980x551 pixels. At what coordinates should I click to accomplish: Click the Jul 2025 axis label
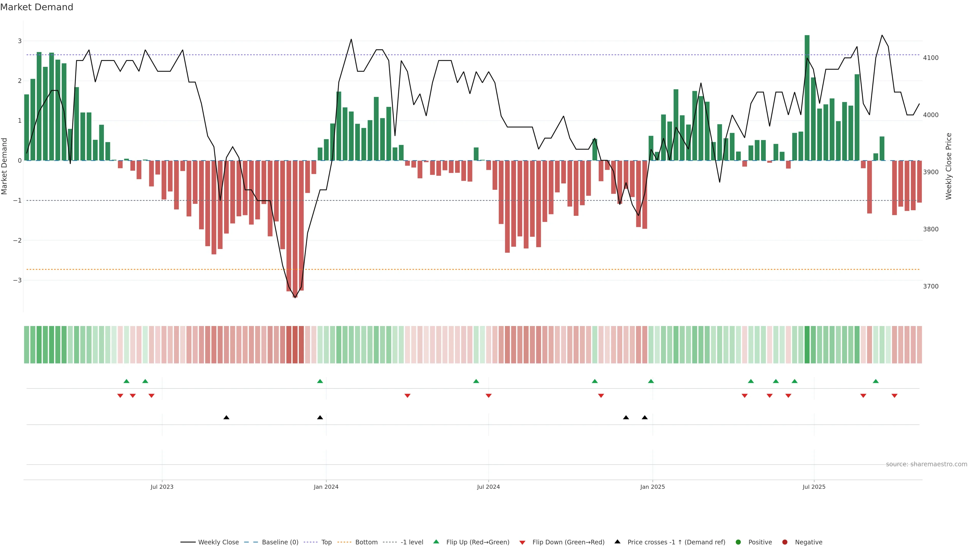pyautogui.click(x=814, y=487)
